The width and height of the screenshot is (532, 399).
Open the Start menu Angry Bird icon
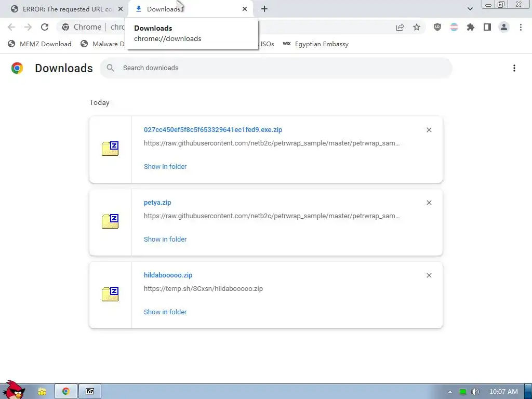pyautogui.click(x=14, y=390)
